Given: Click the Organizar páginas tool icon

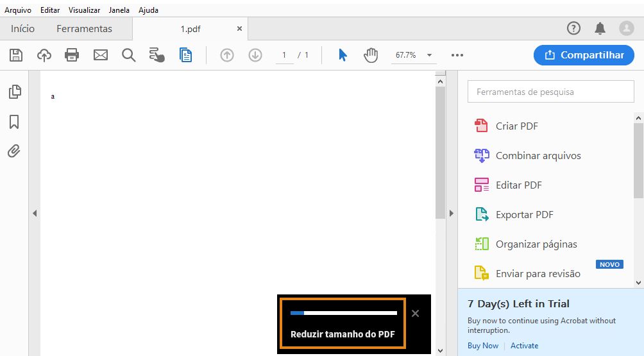Looking at the screenshot, I should (x=482, y=244).
